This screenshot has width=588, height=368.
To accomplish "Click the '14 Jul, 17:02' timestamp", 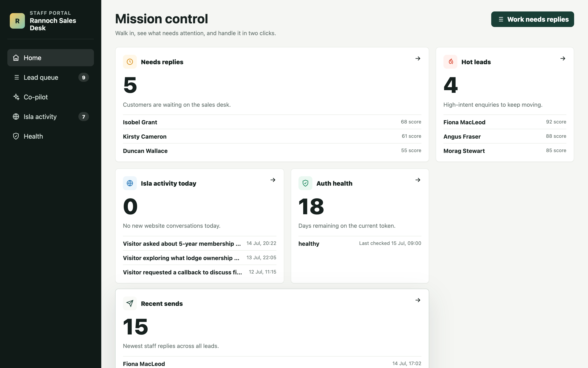I will coord(407,363).
